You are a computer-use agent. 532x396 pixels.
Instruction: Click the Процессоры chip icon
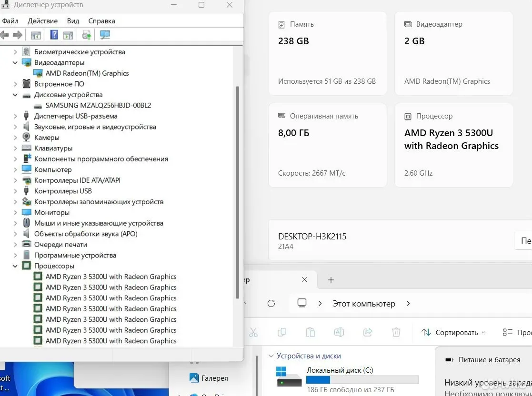[x=27, y=266]
